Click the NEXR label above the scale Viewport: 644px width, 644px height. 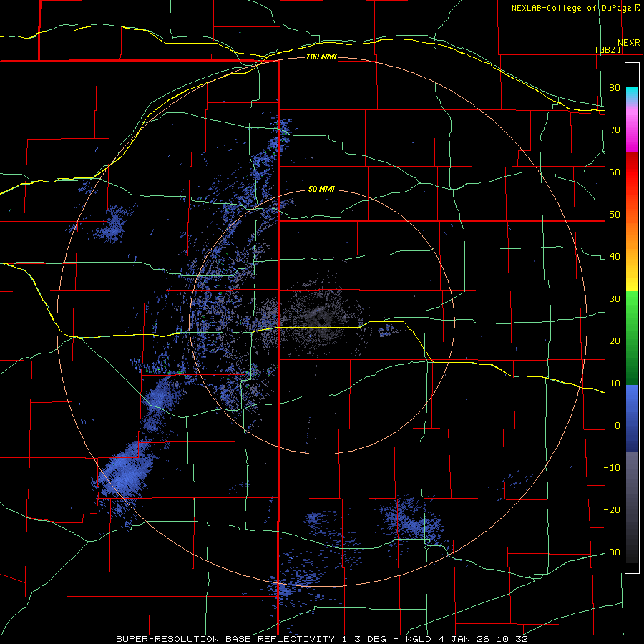628,43
